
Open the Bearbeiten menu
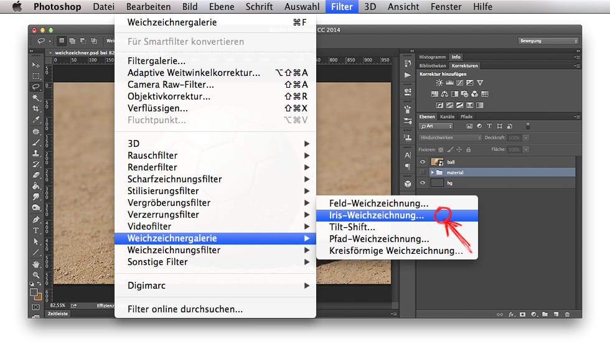pyautogui.click(x=148, y=7)
